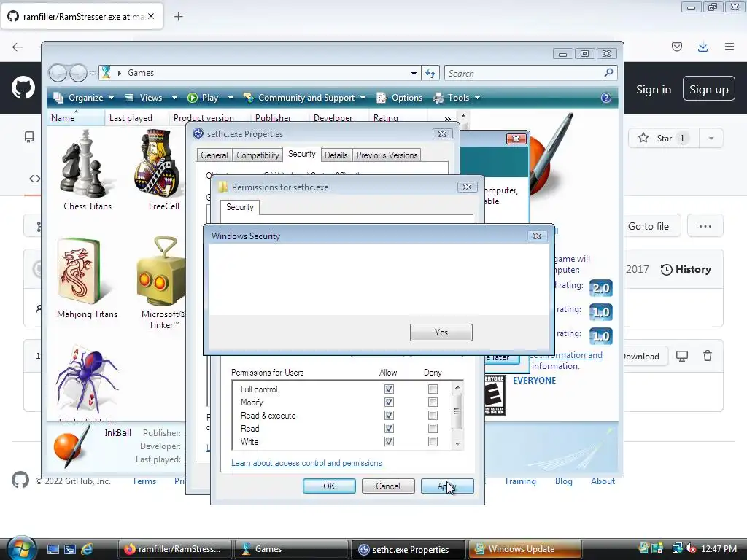Open FreeCell game icon
The width and height of the screenshot is (747, 560).
click(x=159, y=163)
